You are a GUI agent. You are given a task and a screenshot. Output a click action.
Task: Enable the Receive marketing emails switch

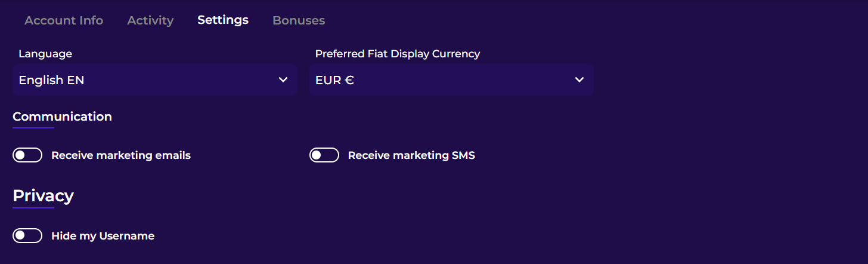(x=27, y=155)
